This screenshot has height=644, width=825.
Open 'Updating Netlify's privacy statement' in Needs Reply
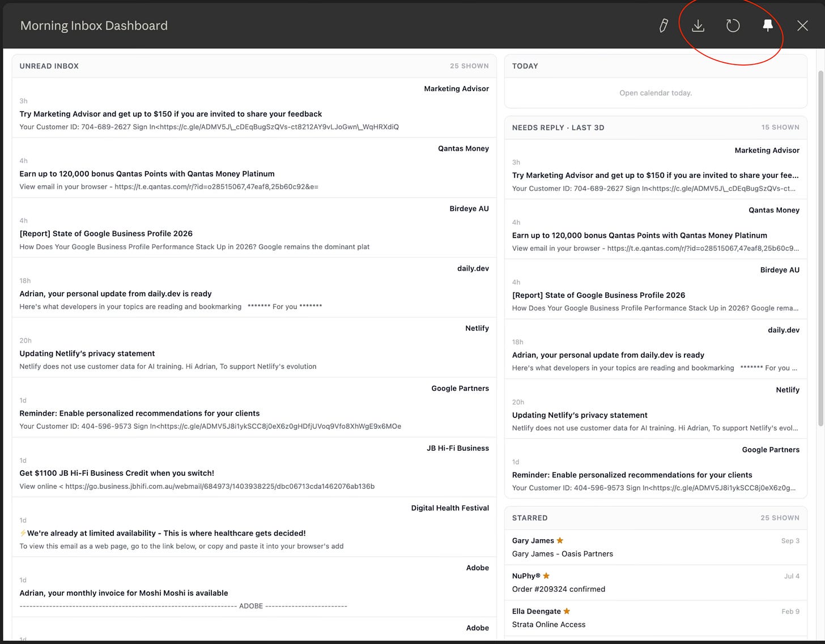(580, 415)
